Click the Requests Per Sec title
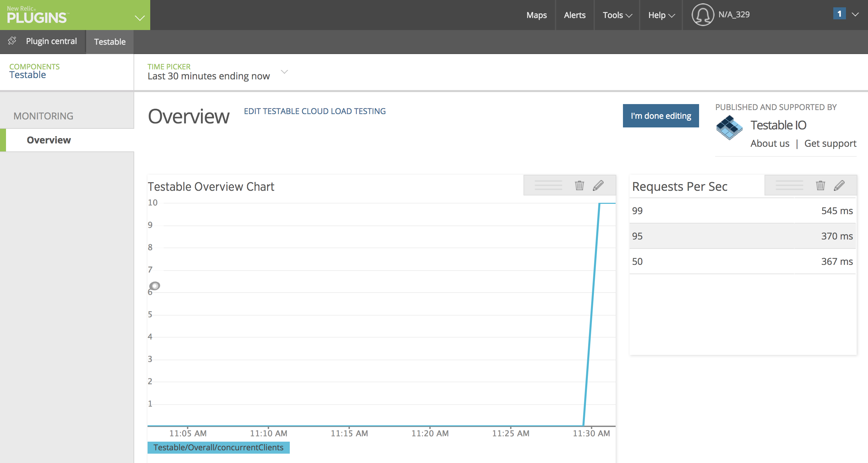Viewport: 868px width, 463px height. (x=680, y=186)
